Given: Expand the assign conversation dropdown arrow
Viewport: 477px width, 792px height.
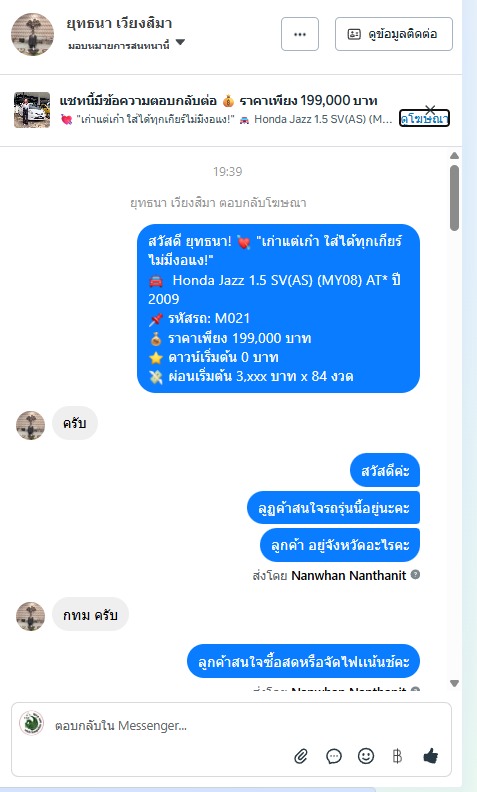Looking at the screenshot, I should click(x=180, y=42).
